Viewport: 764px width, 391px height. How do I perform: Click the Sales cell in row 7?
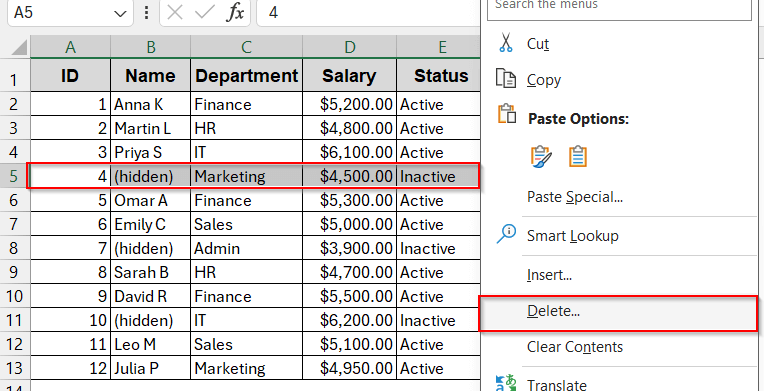point(247,224)
